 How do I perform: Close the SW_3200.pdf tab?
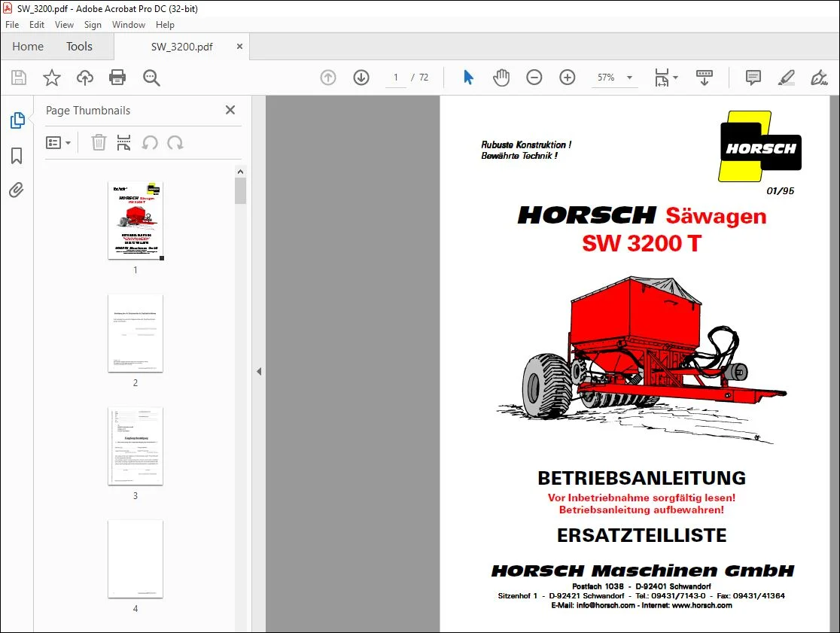click(x=239, y=47)
